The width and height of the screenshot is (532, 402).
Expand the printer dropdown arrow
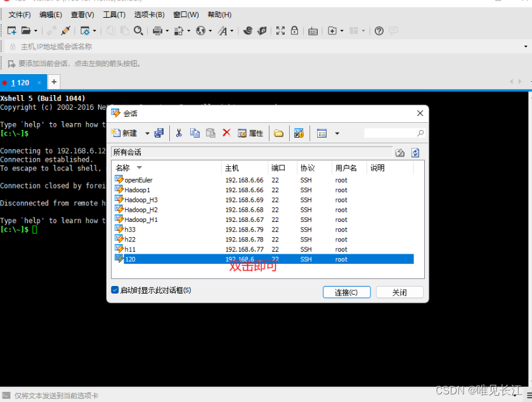tap(167, 31)
